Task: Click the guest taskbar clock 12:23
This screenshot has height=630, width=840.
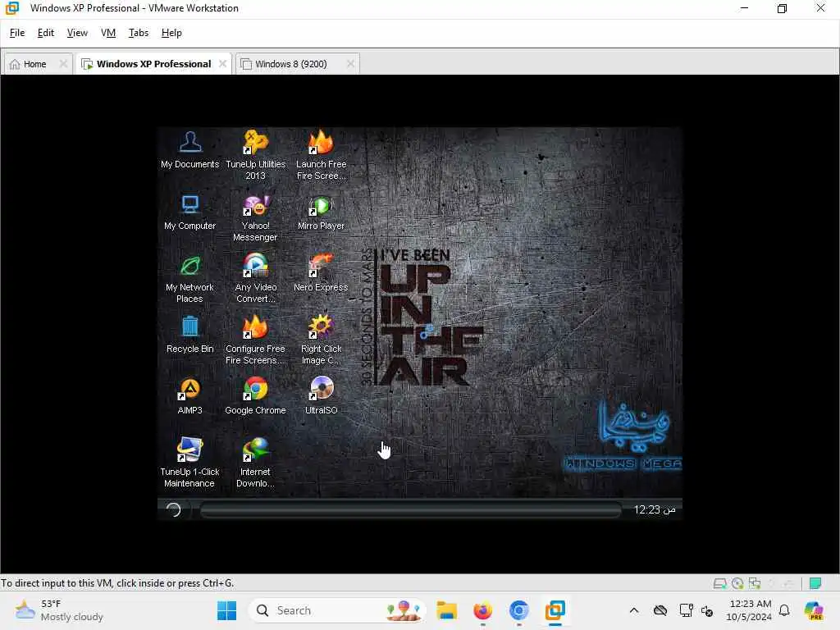Action: pos(654,509)
